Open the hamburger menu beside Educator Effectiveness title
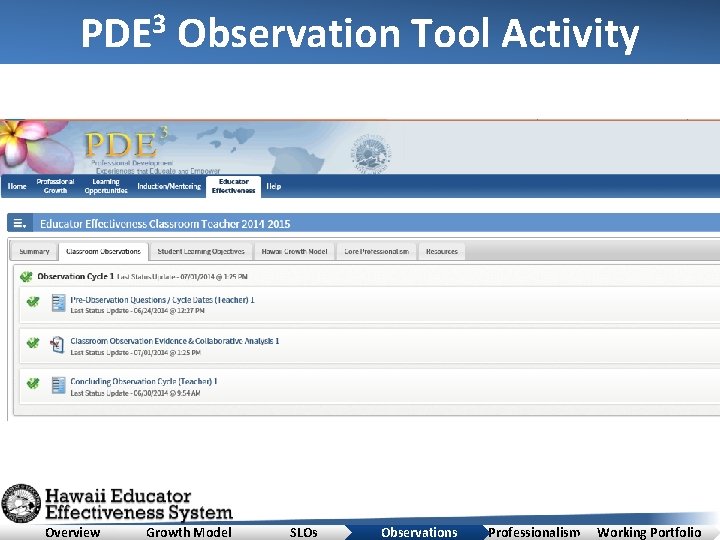The image size is (720, 540). [x=20, y=224]
